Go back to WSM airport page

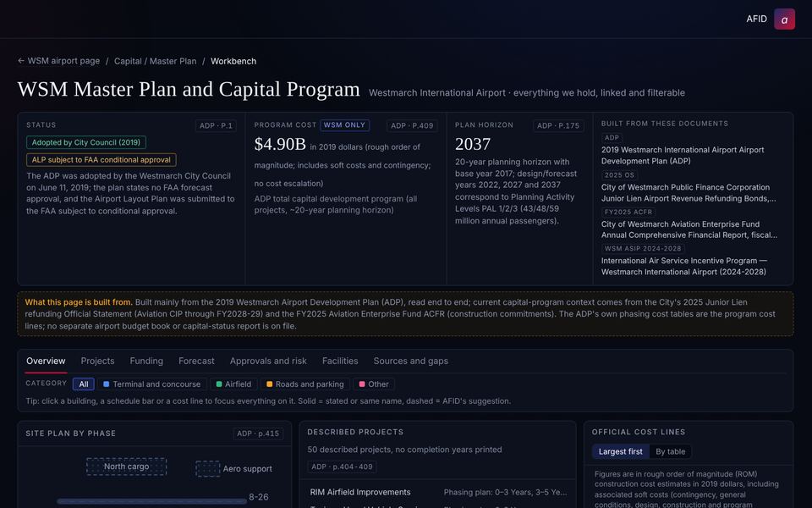pos(58,61)
